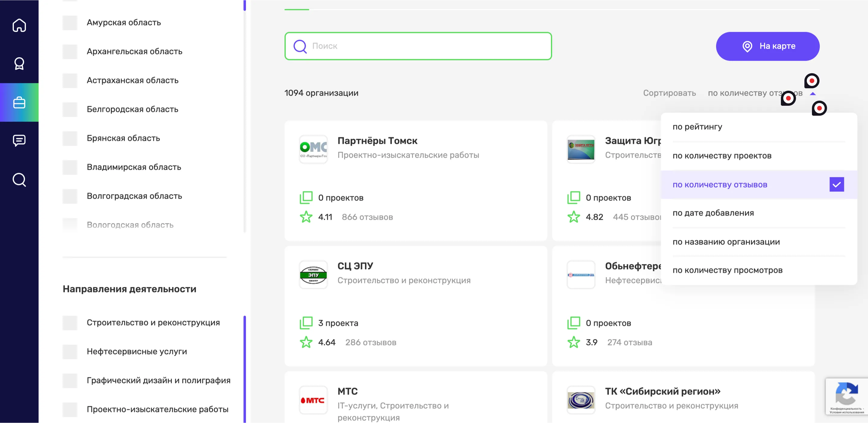This screenshot has width=868, height=423.
Task: Check Строительство и реконструкция activity filter
Action: (70, 322)
